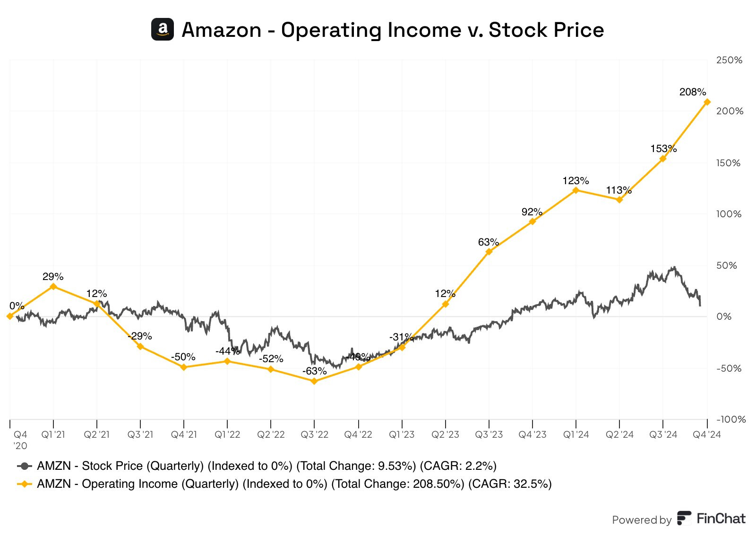This screenshot has width=756, height=535.
Task: Click the orange operating income legend marker
Action: coord(25,484)
